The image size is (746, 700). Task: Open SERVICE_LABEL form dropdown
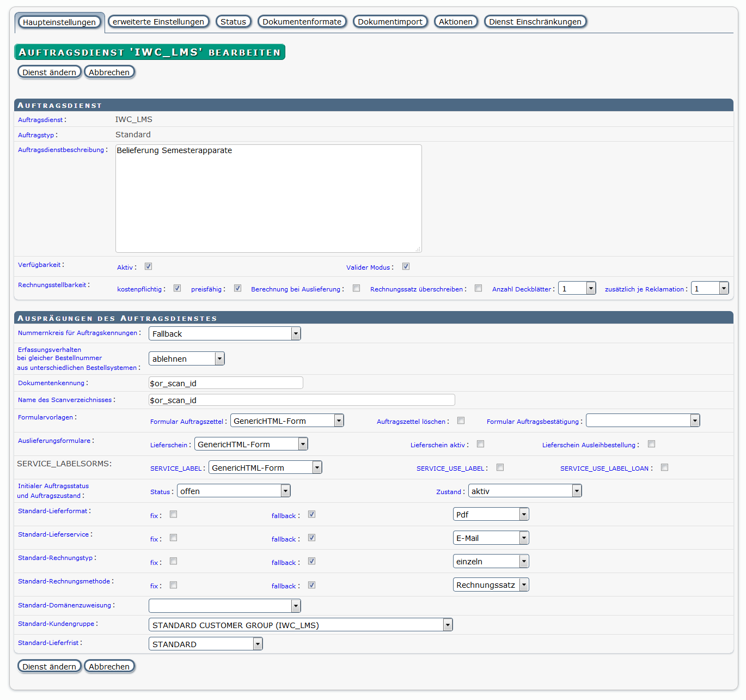[x=265, y=467]
